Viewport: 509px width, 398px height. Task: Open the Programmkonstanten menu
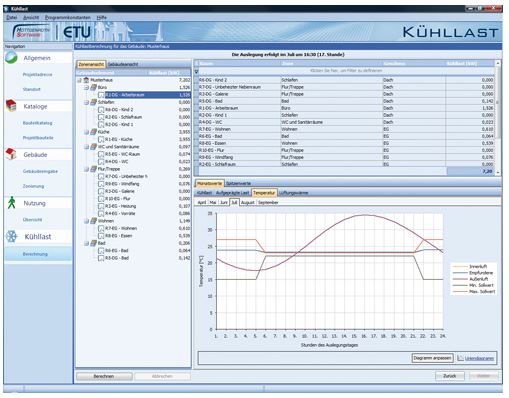(x=68, y=17)
